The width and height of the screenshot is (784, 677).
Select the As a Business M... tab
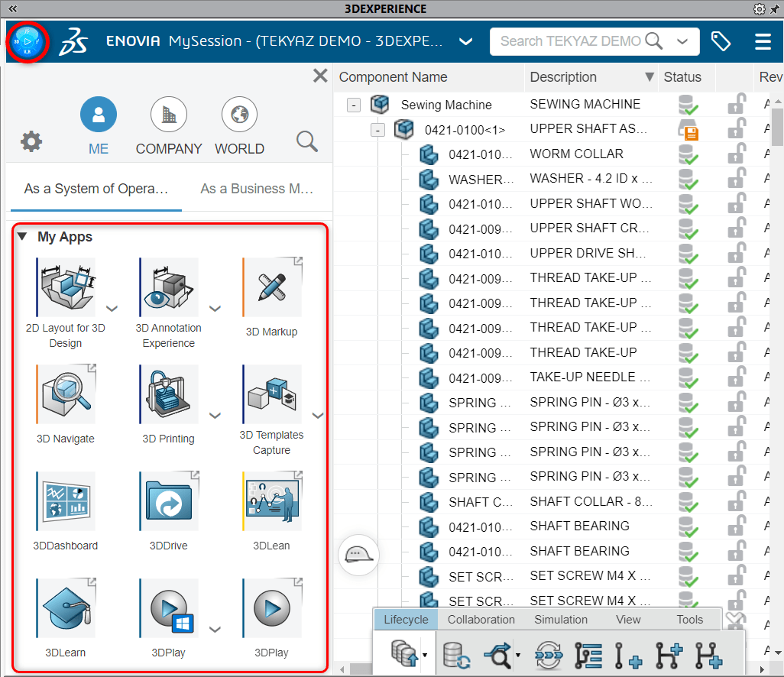point(257,189)
